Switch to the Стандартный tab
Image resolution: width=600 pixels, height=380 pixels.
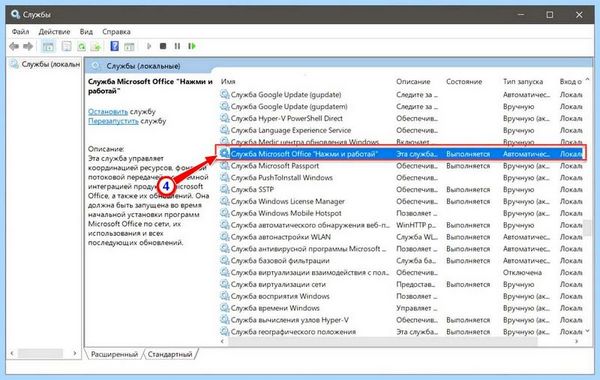[170, 354]
